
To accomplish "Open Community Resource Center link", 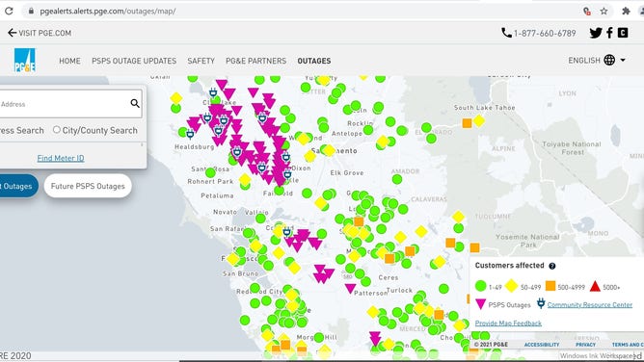I will [589, 304].
